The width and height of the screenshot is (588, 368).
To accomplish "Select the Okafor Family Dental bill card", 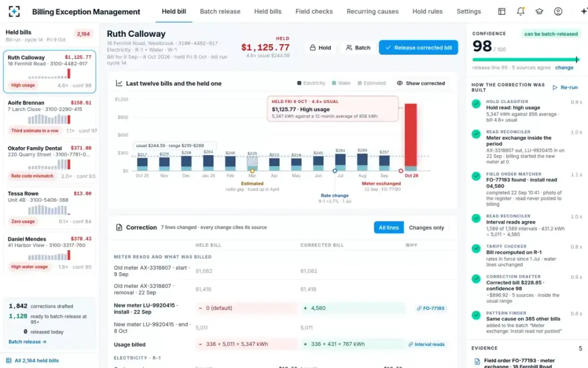I will (x=49, y=162).
